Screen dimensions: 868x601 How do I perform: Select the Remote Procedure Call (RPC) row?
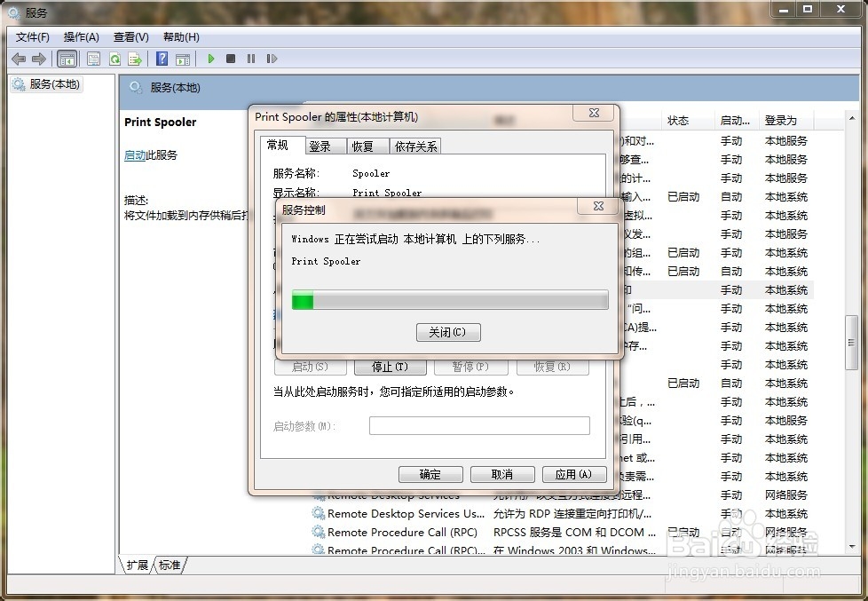tap(562, 533)
